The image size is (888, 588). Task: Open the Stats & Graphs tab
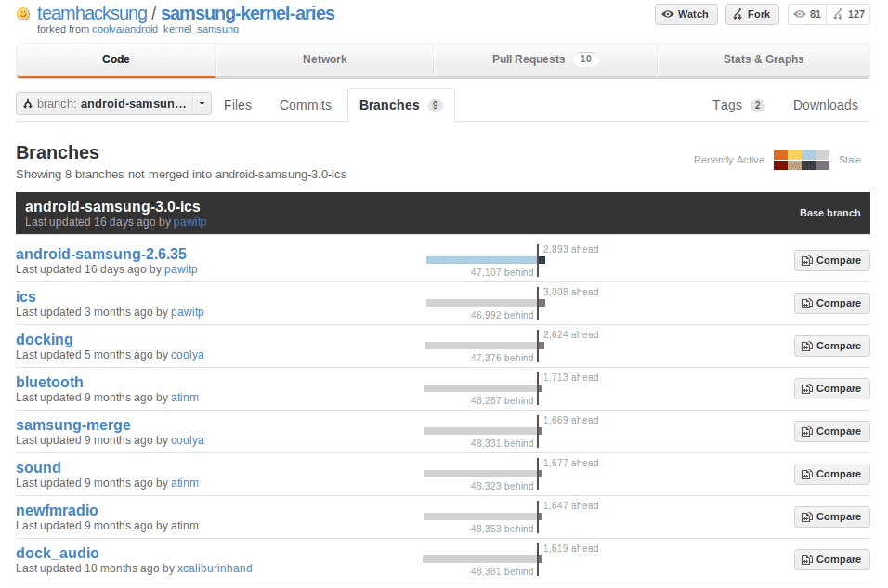click(764, 59)
